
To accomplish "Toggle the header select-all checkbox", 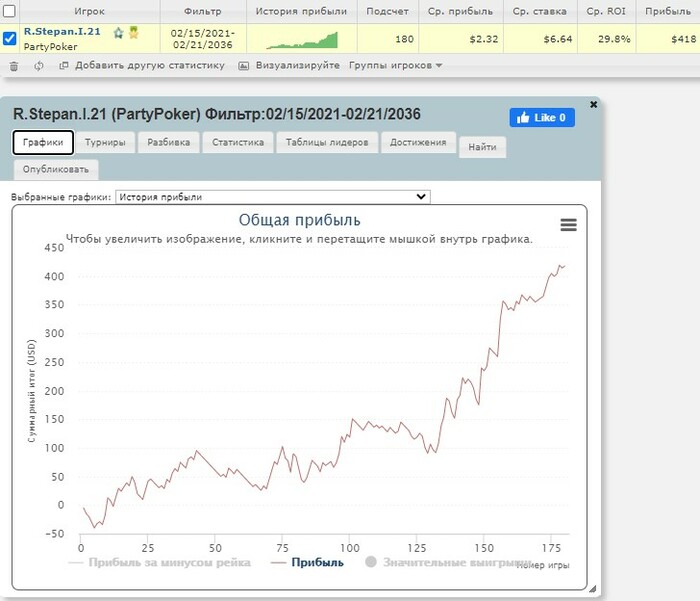I will (x=9, y=11).
